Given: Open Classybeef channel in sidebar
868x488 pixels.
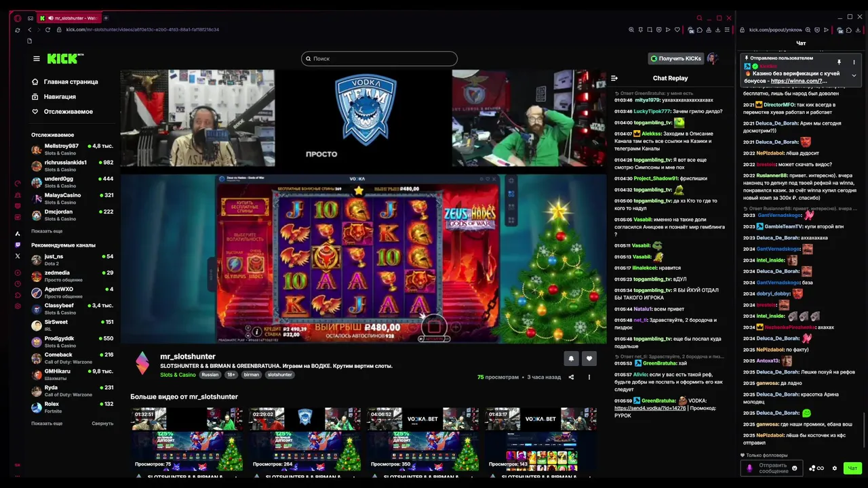Looking at the screenshot, I should [72, 309].
